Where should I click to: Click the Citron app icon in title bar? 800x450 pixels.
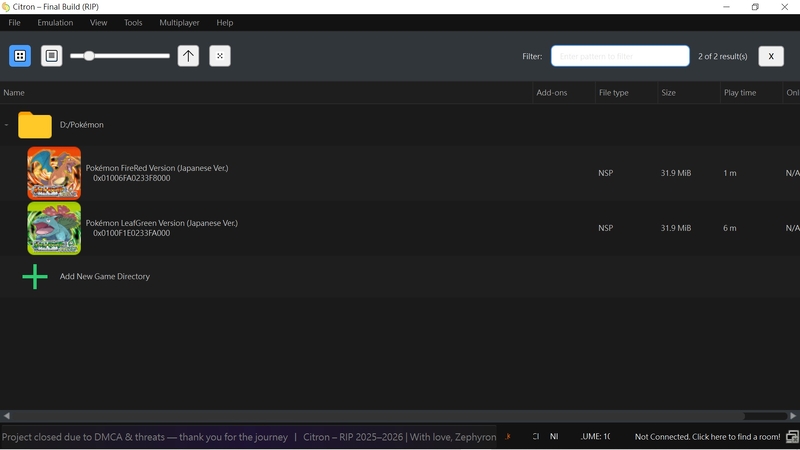(x=6, y=7)
